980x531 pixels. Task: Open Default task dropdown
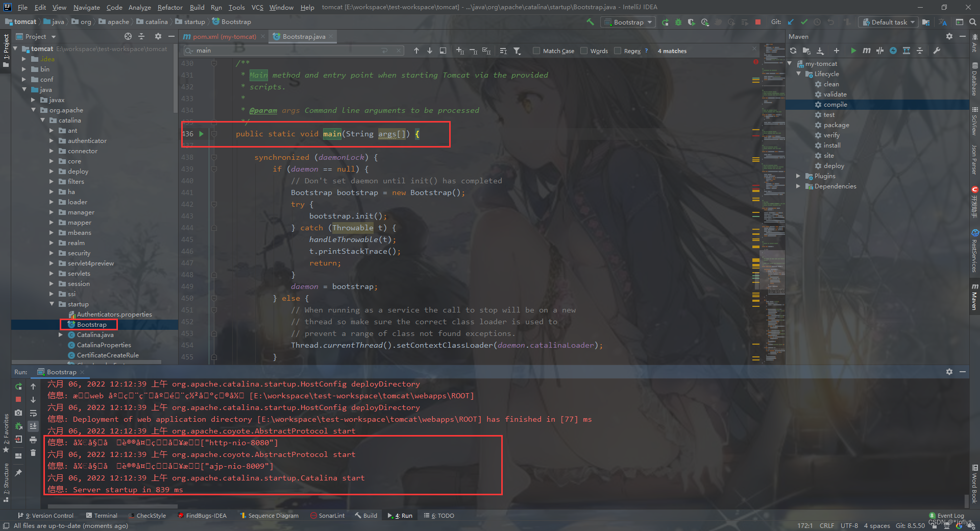888,22
